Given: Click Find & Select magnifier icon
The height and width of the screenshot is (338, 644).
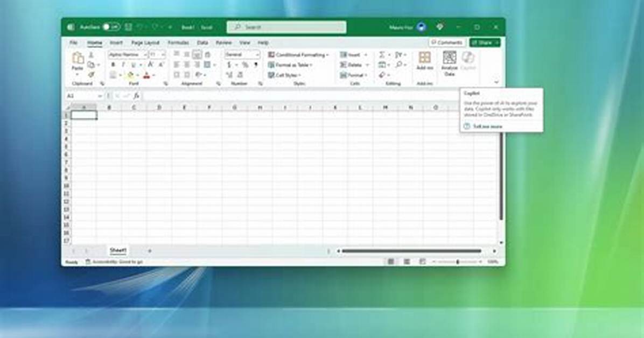Looking at the screenshot, I should (x=398, y=65).
